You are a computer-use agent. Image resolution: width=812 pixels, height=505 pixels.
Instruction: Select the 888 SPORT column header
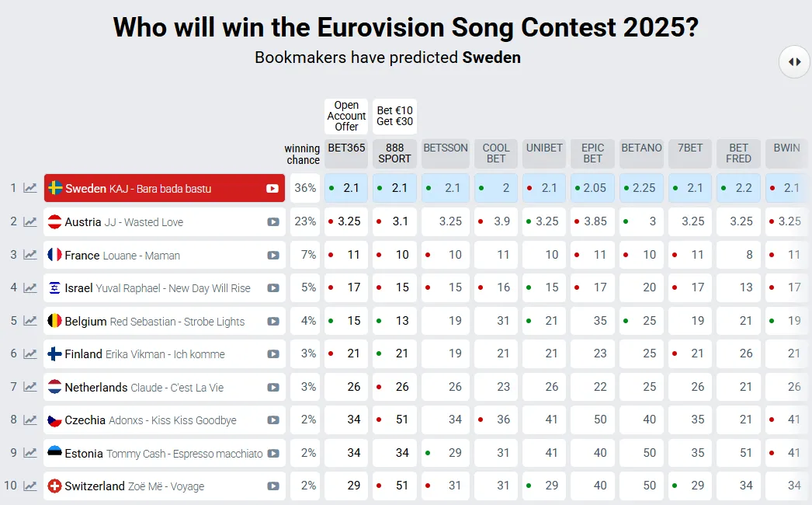395,153
